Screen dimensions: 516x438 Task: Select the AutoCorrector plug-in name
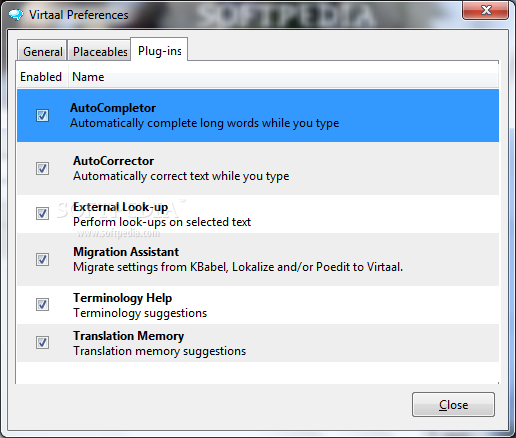pos(113,161)
